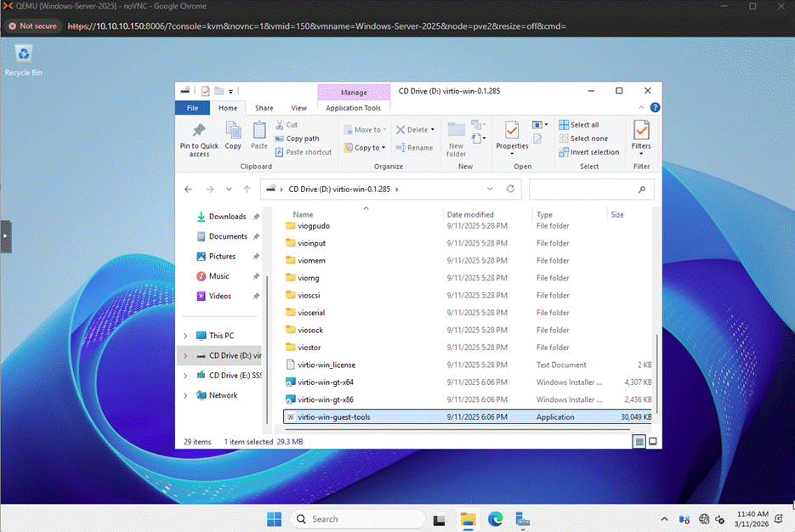Switch to details view in status bar
Image resolution: width=795 pixels, height=532 pixels.
[639, 442]
